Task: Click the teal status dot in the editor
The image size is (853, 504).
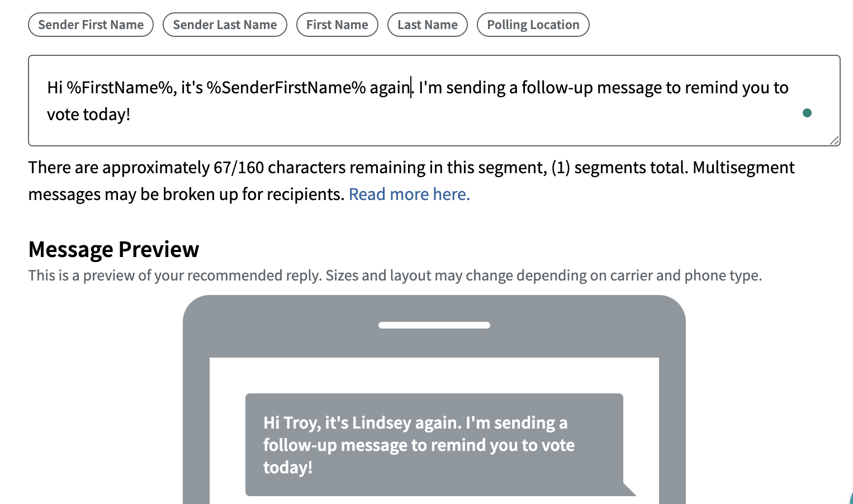Action: 807,112
